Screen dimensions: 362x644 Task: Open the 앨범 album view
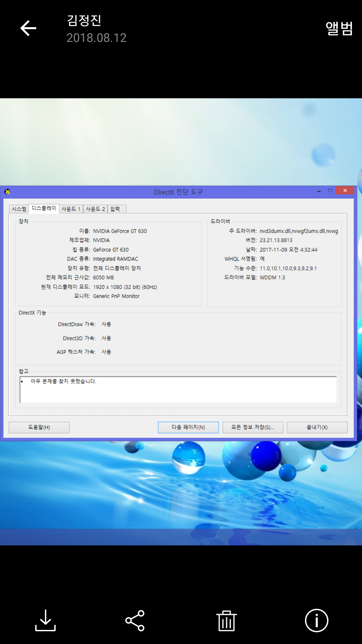click(x=339, y=29)
